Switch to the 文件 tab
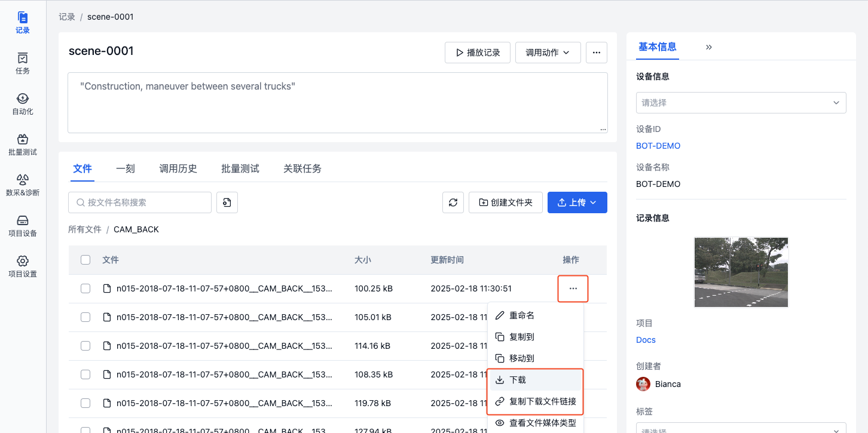Viewport: 868px width, 433px height. 82,168
